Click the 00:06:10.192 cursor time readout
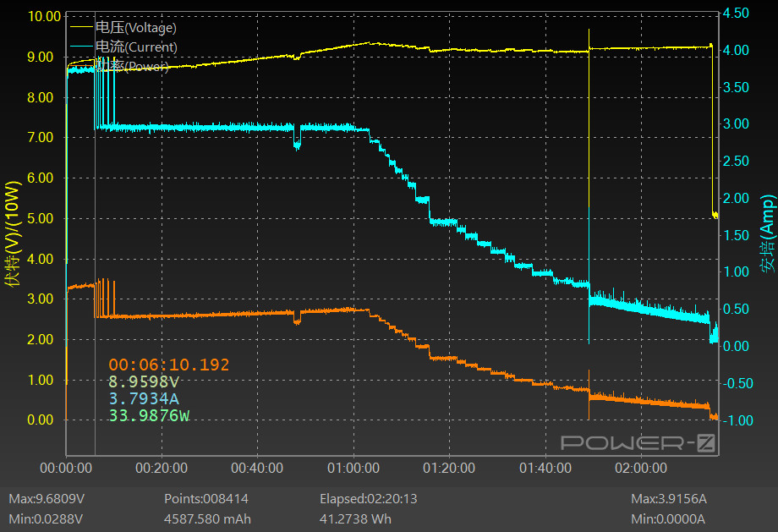This screenshot has width=778, height=532. tap(169, 365)
